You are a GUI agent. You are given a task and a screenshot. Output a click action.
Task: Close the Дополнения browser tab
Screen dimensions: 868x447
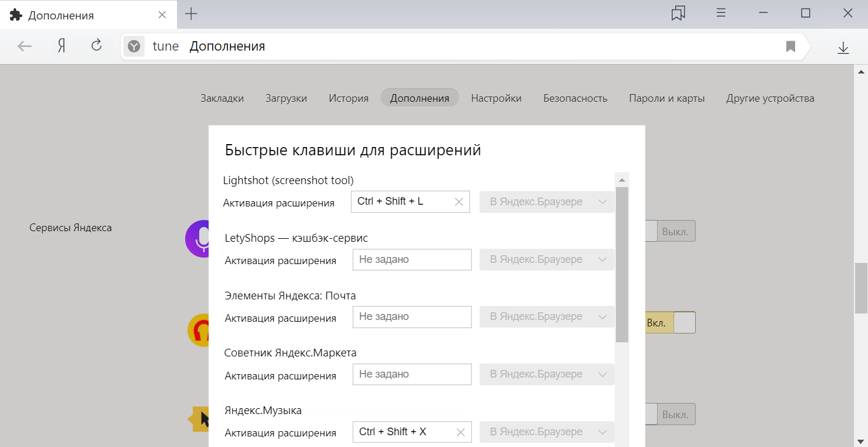pyautogui.click(x=162, y=15)
